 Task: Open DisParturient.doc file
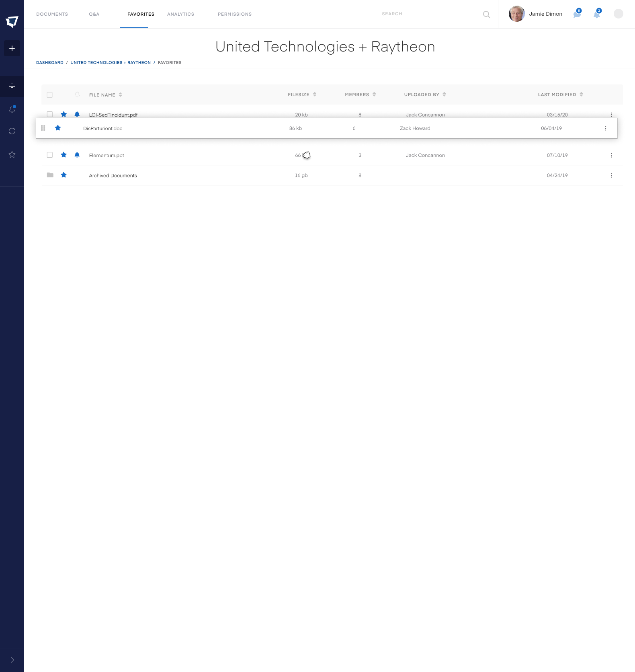(x=103, y=129)
